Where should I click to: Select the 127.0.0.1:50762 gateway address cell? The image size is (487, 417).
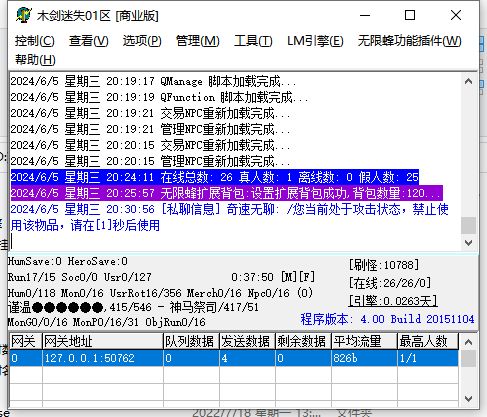(x=103, y=358)
